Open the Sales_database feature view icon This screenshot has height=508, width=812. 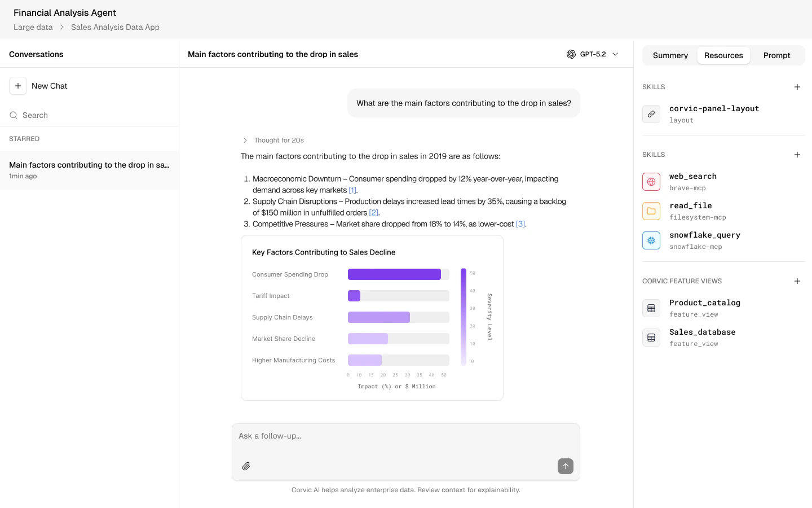pos(651,338)
